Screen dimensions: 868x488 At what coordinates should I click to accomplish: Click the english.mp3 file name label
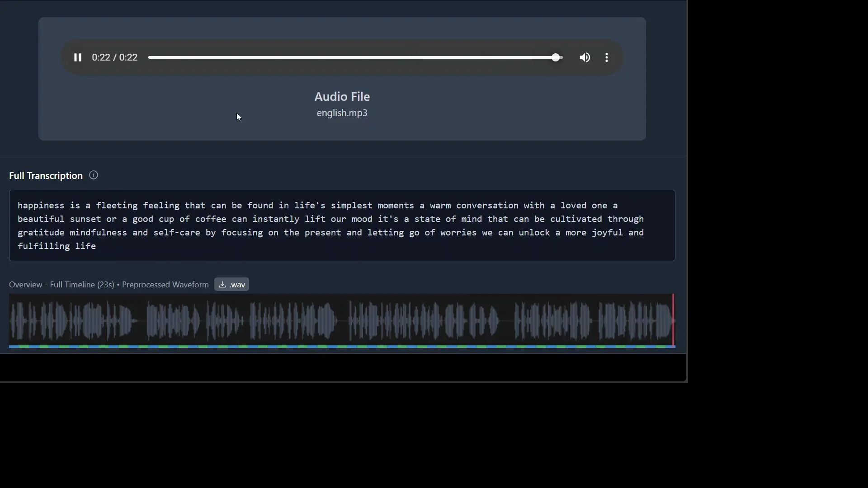(x=342, y=113)
